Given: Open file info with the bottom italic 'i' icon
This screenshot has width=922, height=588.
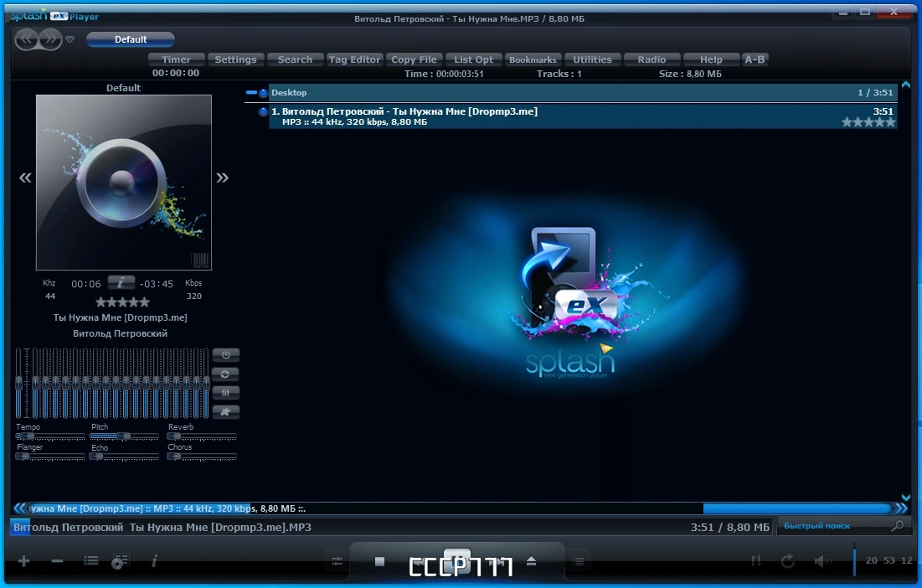Looking at the screenshot, I should click(x=154, y=561).
